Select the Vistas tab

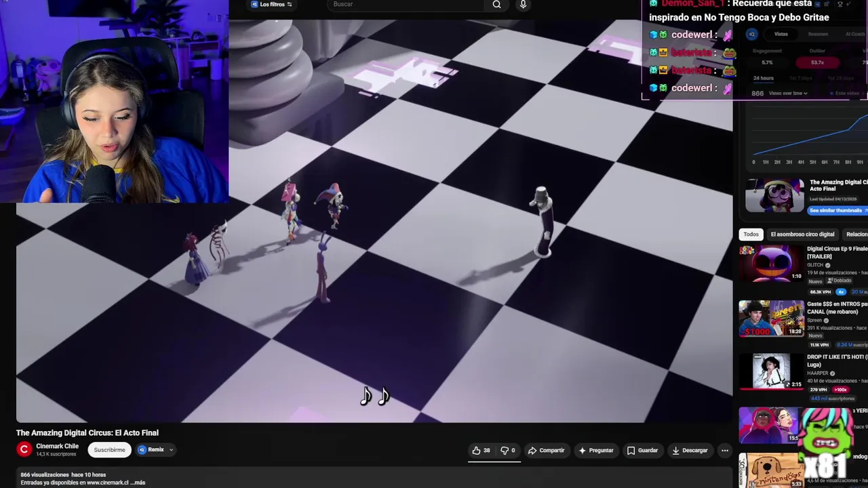pos(781,34)
